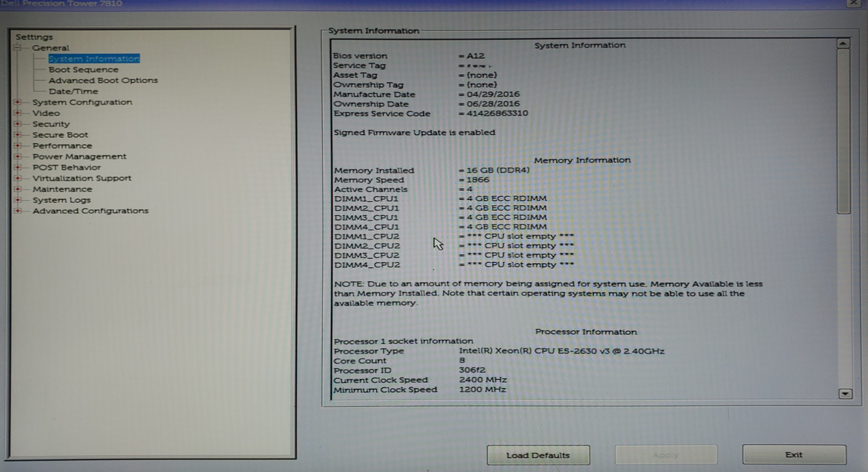Click Processor ID value 306f2
868x472 pixels.
click(472, 370)
